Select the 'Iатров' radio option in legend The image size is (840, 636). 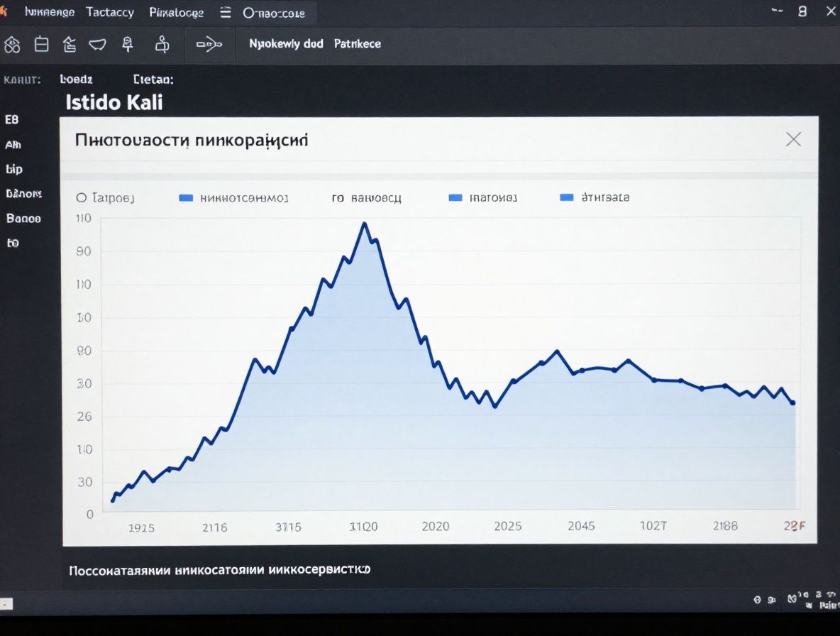[x=82, y=198]
